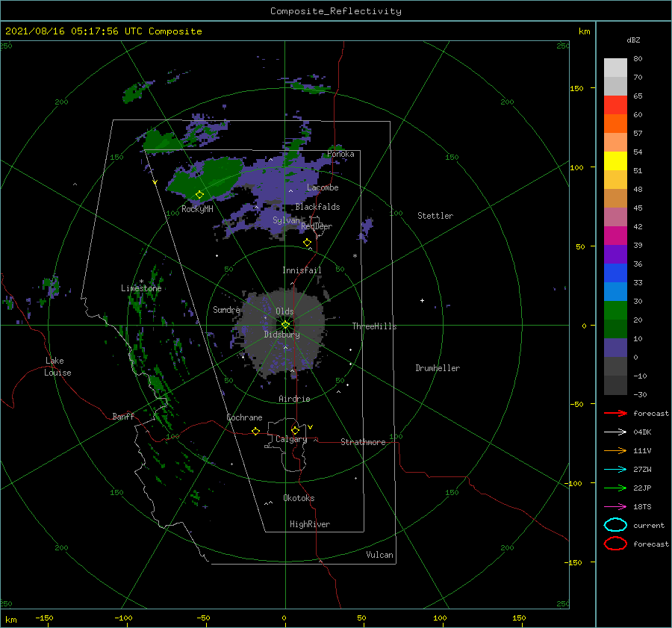Click the 54 dBZ yellow swatch
Screen dimensions: 672x628
tap(615, 161)
